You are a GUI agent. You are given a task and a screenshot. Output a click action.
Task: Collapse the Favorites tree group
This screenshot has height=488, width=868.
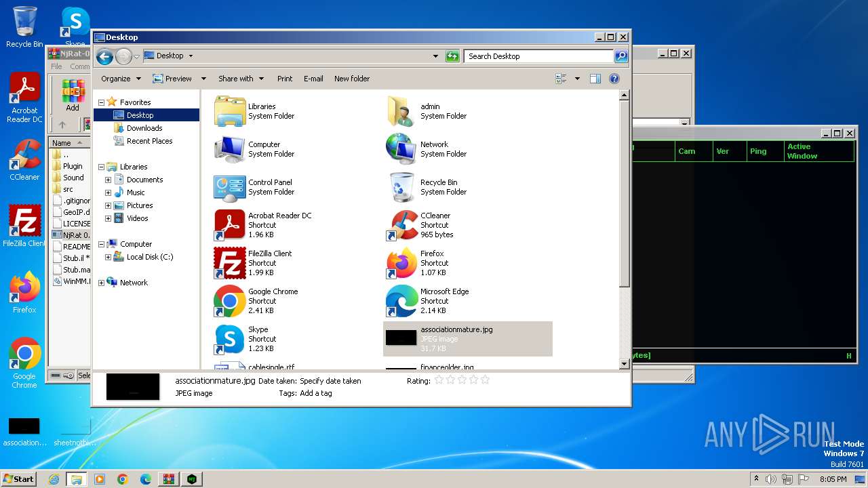(x=101, y=102)
